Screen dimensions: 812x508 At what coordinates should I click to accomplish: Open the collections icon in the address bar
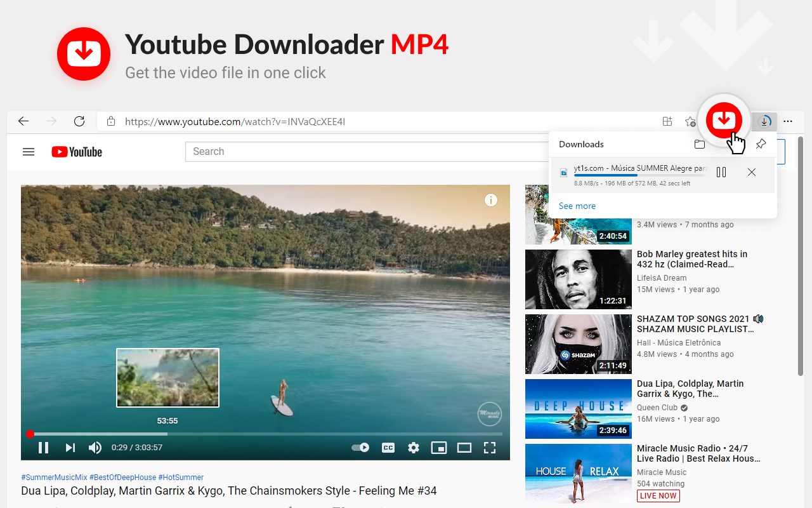pos(667,121)
